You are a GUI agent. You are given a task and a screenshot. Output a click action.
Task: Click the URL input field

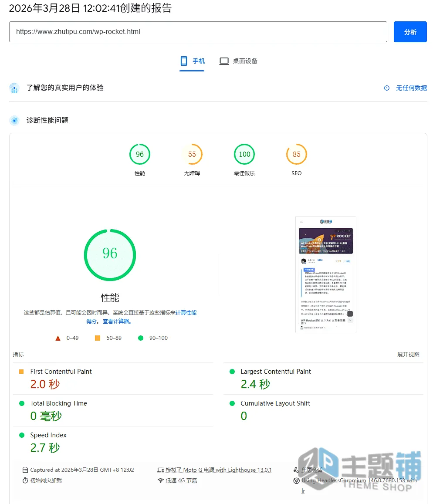(198, 32)
